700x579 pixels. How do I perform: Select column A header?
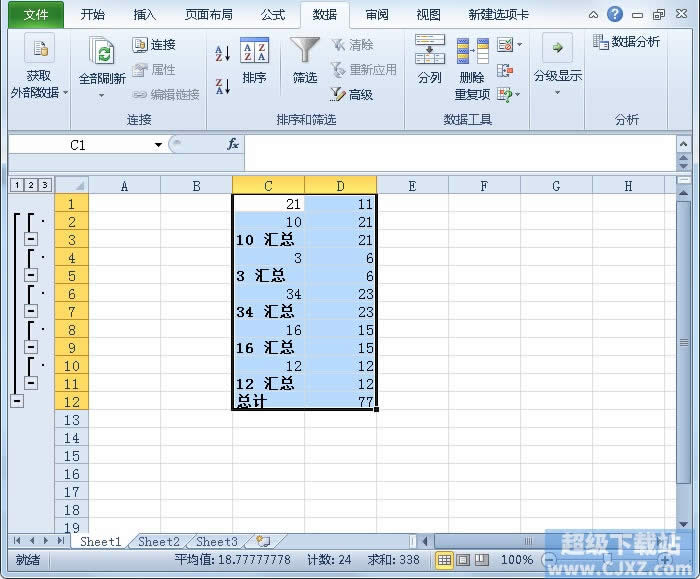pyautogui.click(x=125, y=186)
